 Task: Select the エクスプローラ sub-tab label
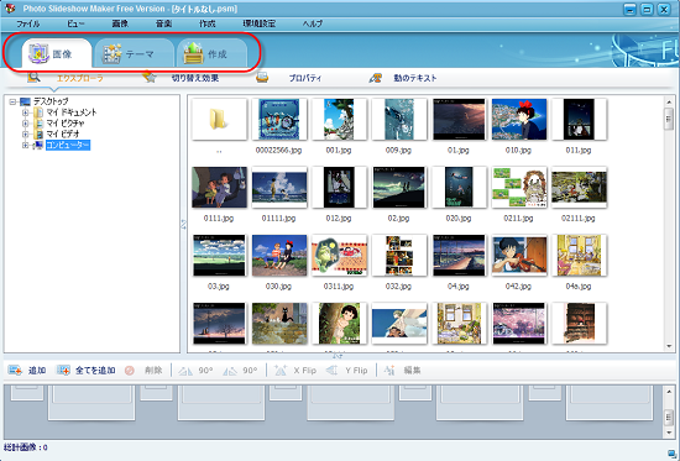click(80, 78)
